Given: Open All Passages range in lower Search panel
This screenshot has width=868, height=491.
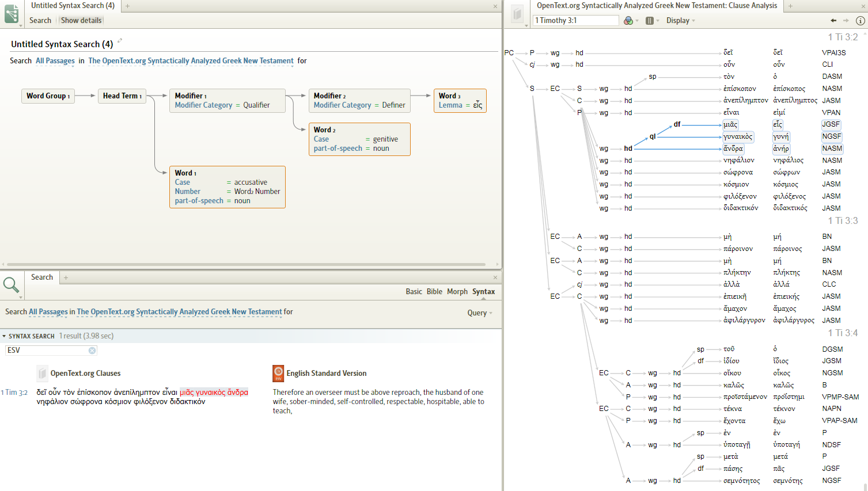Looking at the screenshot, I should click(x=48, y=312).
